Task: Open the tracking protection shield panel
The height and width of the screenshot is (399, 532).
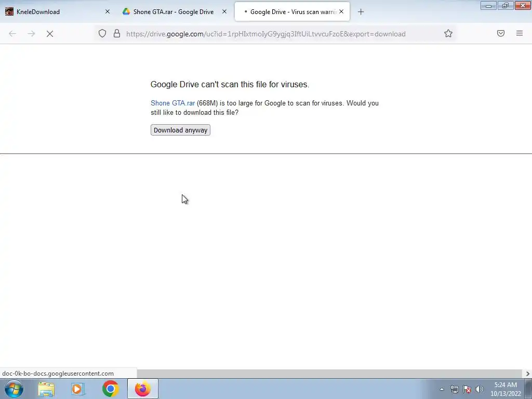Action: click(x=102, y=33)
